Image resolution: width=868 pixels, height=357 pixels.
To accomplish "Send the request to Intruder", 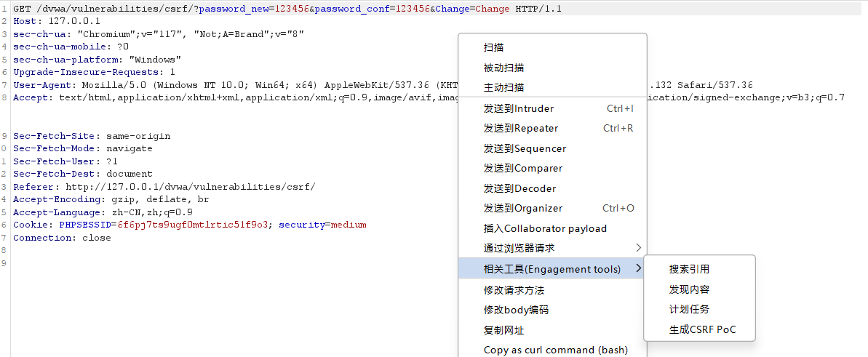I will pos(519,108).
